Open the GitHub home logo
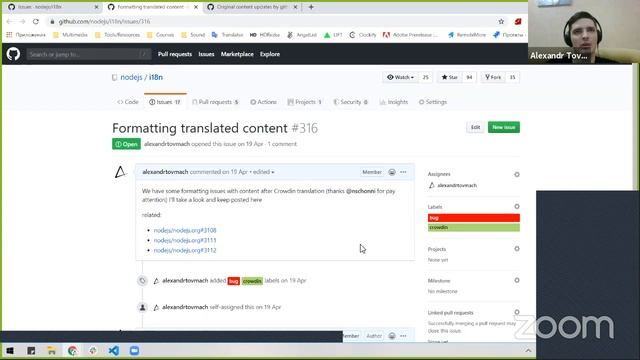Viewport: 640px width, 360px height. tap(13, 54)
